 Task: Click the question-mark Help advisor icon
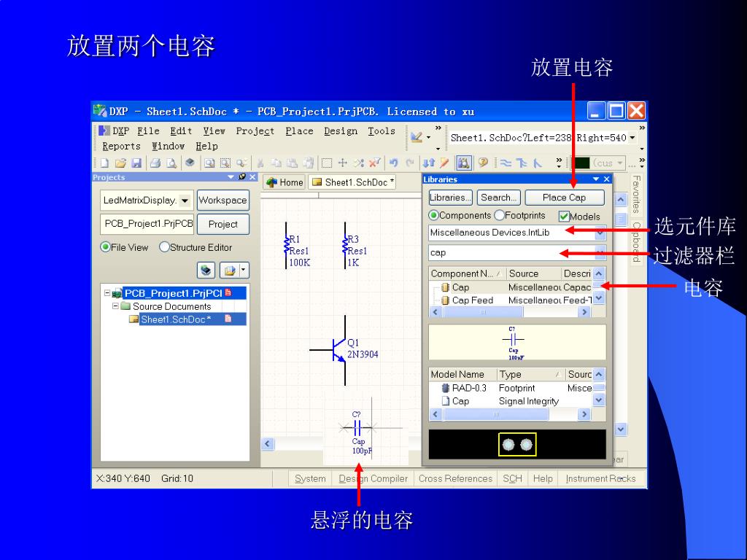(483, 163)
